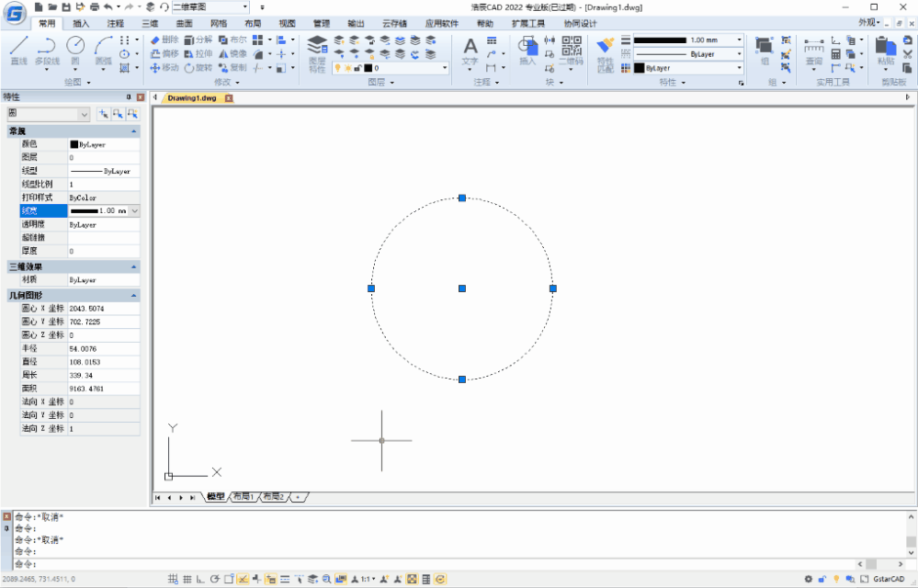Open the 插入 ribbon tab

(81, 23)
